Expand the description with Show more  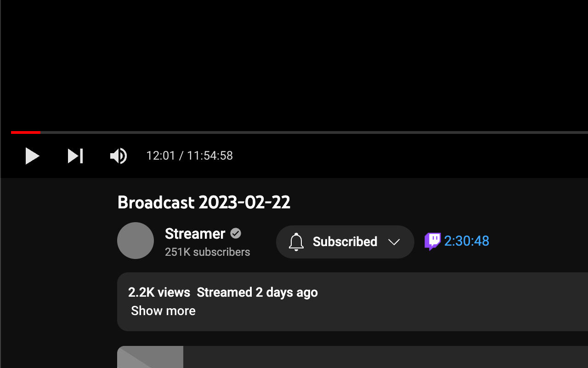[x=163, y=310]
